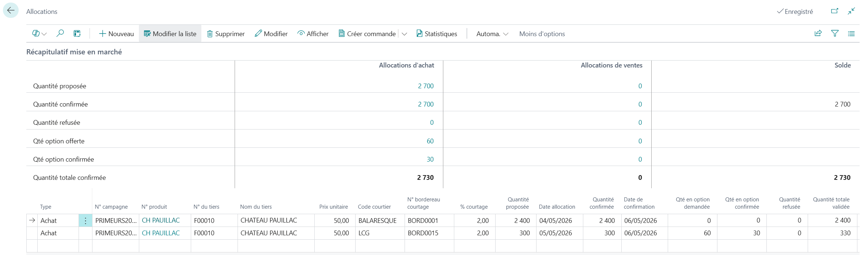The image size is (868, 255).
Task: Click the 05/05/2026 allocation date cell
Action: pos(560,233)
